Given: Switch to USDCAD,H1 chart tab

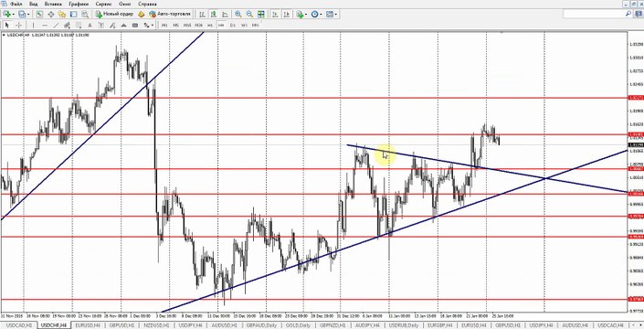Looking at the screenshot, I should click(x=19, y=325).
